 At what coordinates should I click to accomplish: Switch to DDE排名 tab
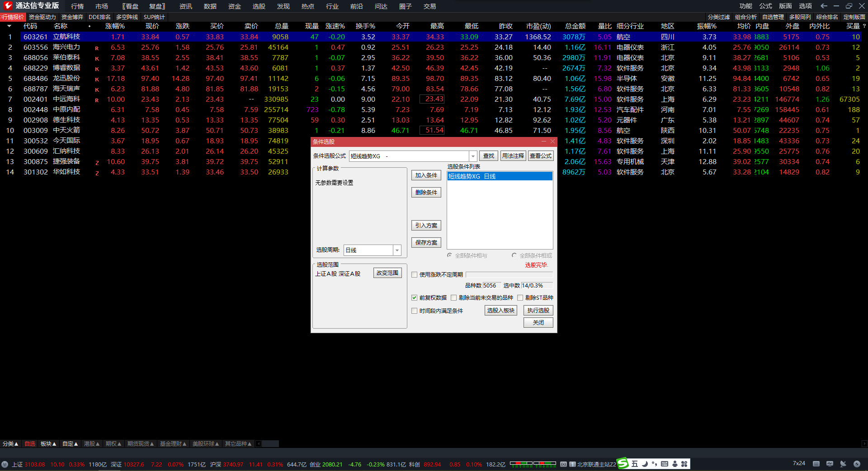click(99, 17)
